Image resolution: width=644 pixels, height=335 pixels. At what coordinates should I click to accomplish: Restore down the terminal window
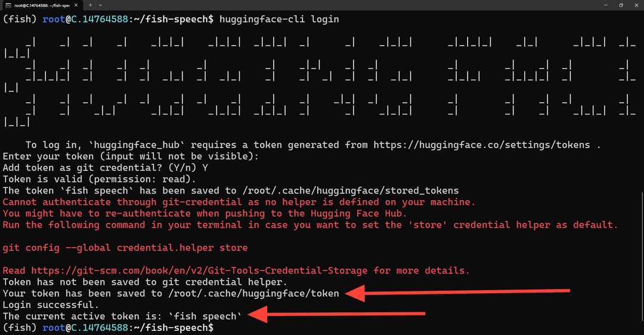tap(621, 5)
